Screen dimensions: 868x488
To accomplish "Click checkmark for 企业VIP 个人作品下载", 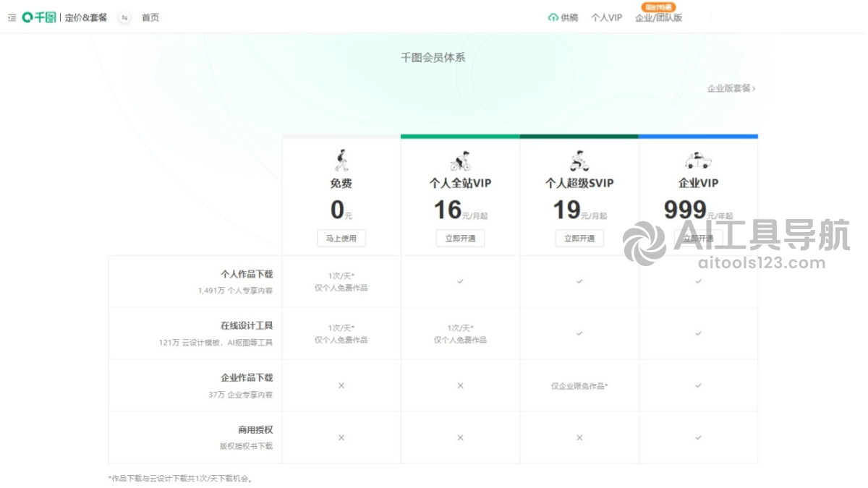I will [698, 281].
